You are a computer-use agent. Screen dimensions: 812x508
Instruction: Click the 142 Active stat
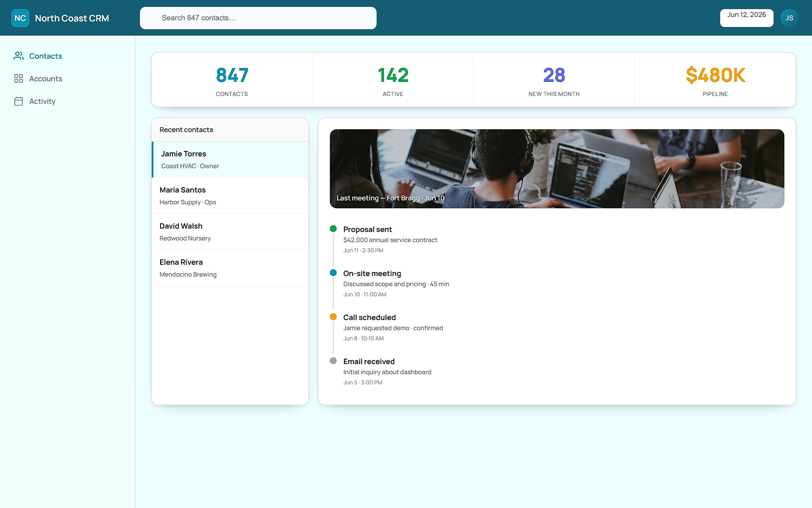pyautogui.click(x=393, y=80)
